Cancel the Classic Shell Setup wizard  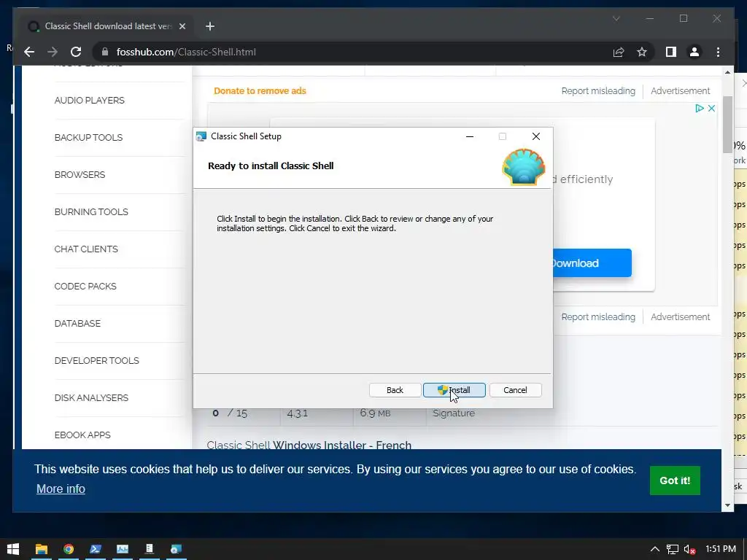(515, 390)
